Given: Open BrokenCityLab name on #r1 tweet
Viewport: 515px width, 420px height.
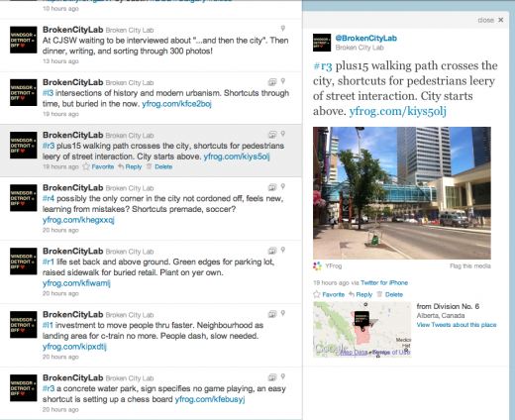Looking at the screenshot, I should 73,251.
